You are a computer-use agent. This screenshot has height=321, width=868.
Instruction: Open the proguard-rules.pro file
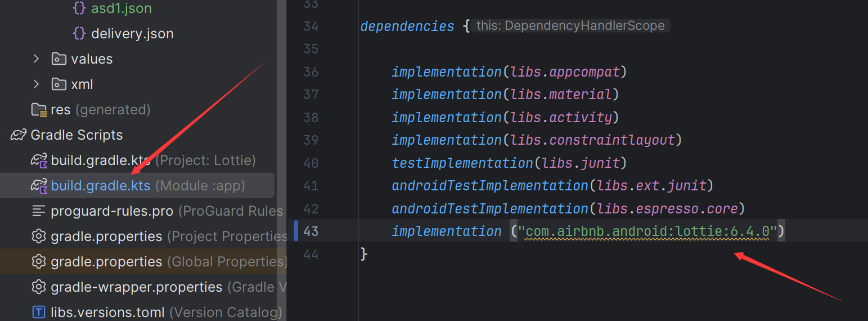point(112,211)
